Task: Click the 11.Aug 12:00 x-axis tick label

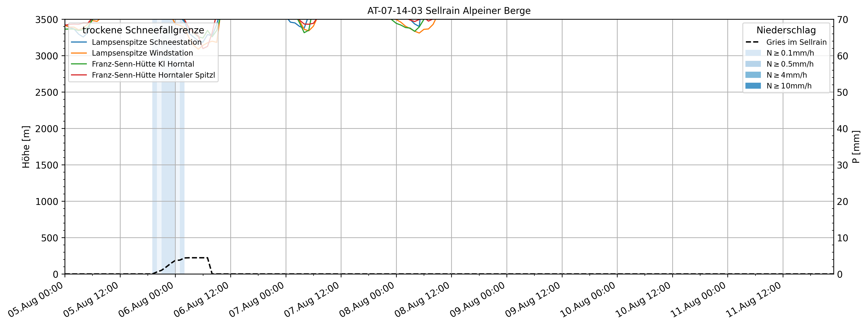Action: coord(753,299)
